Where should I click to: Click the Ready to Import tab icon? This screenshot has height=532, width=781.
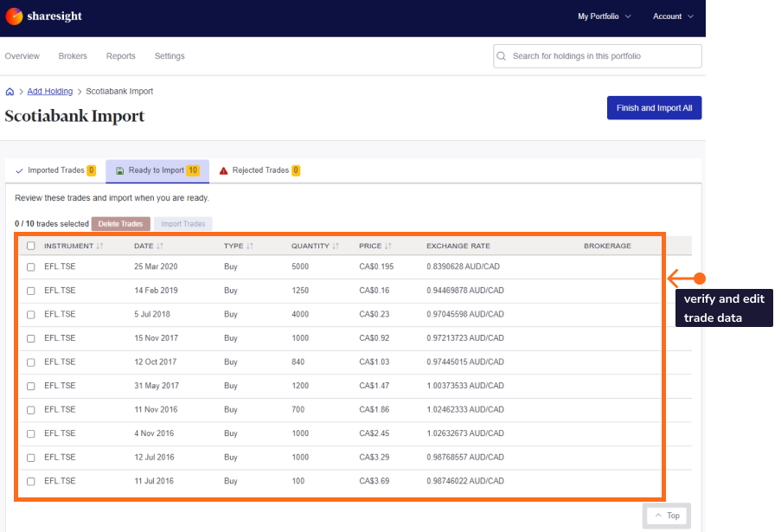point(120,171)
